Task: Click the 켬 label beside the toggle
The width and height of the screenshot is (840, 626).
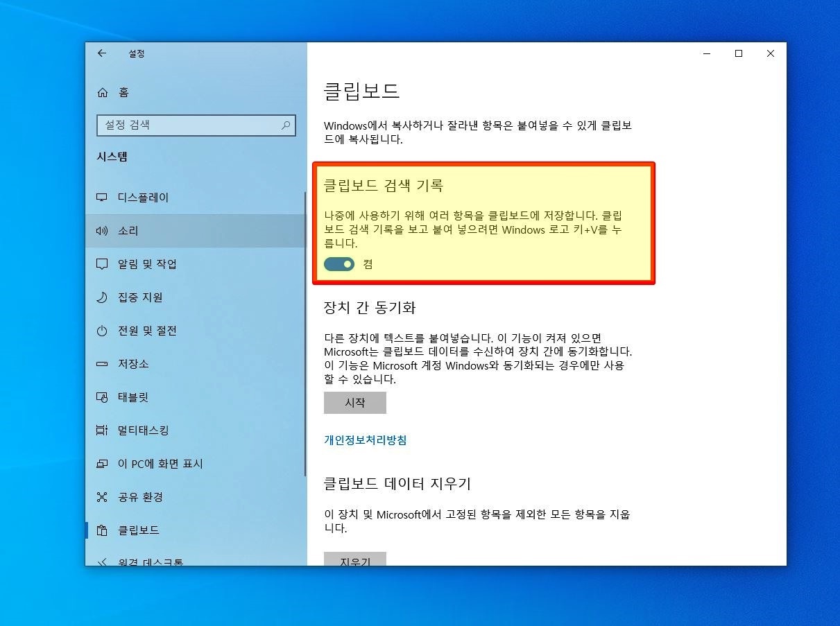Action: (368, 264)
